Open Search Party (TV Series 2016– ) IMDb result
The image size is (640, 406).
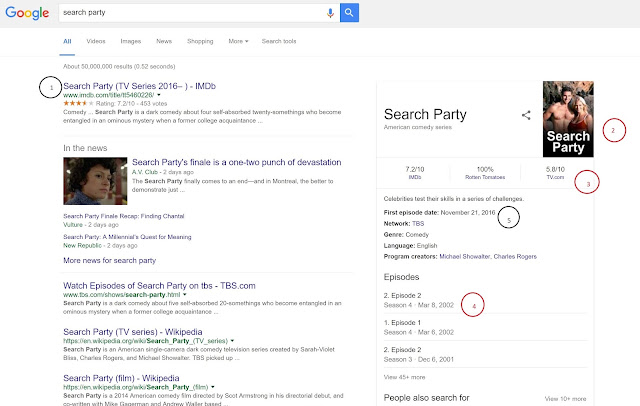tap(139, 86)
